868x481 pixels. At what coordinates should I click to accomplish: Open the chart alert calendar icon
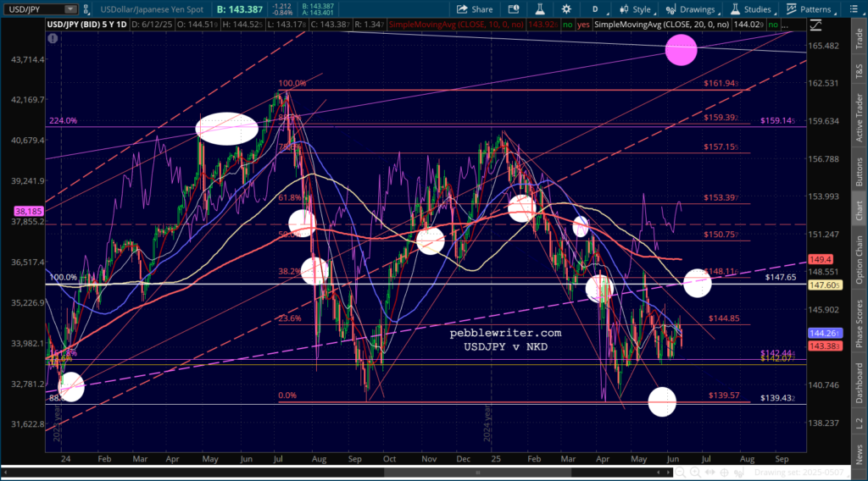(x=514, y=9)
